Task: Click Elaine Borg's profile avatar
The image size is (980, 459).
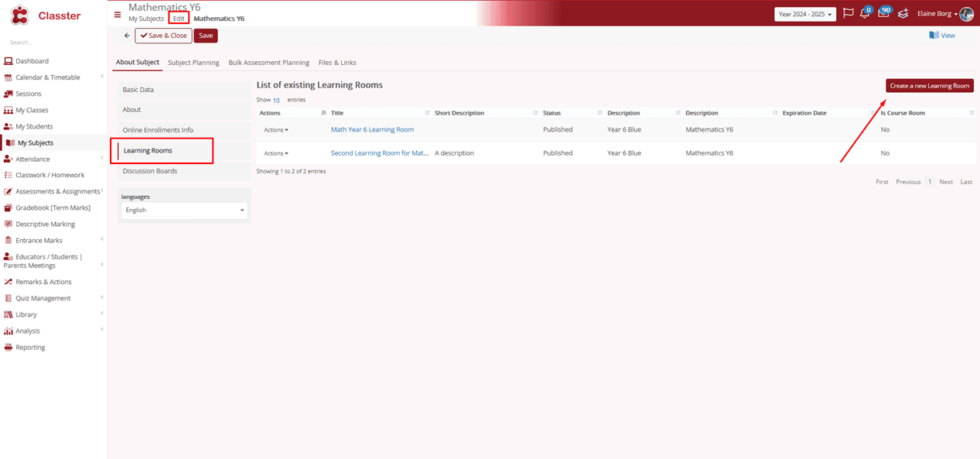Action: (x=966, y=14)
